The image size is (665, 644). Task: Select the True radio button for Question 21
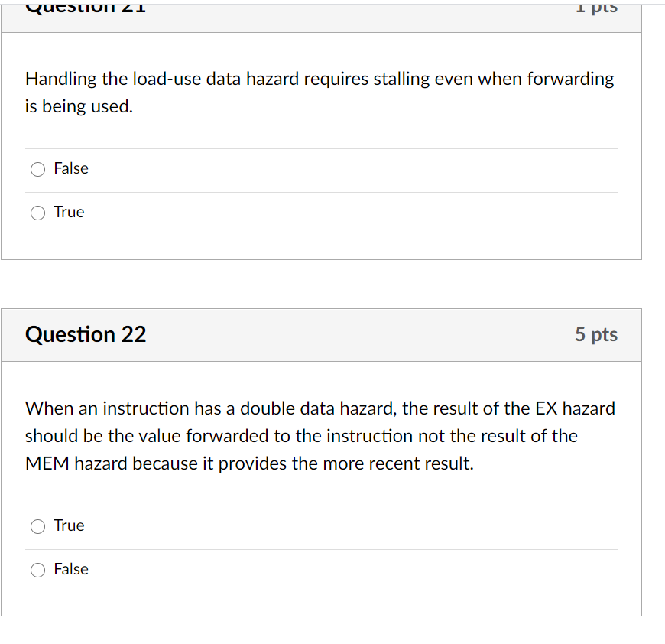[x=37, y=213]
